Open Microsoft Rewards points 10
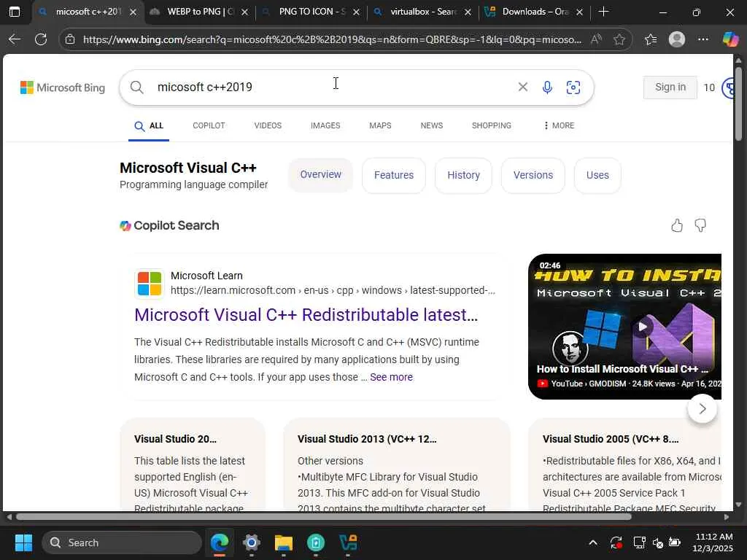This screenshot has width=747, height=560. 717,87
